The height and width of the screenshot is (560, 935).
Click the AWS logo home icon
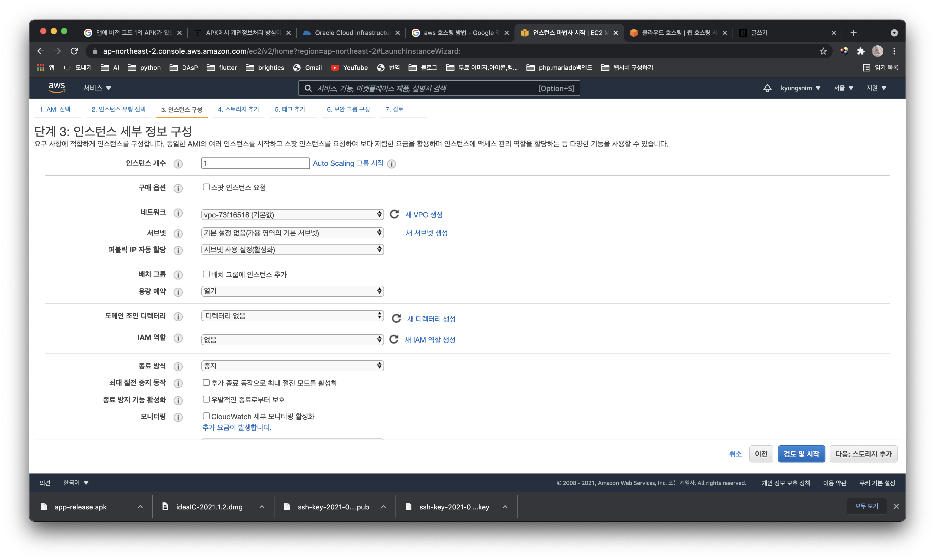[57, 88]
